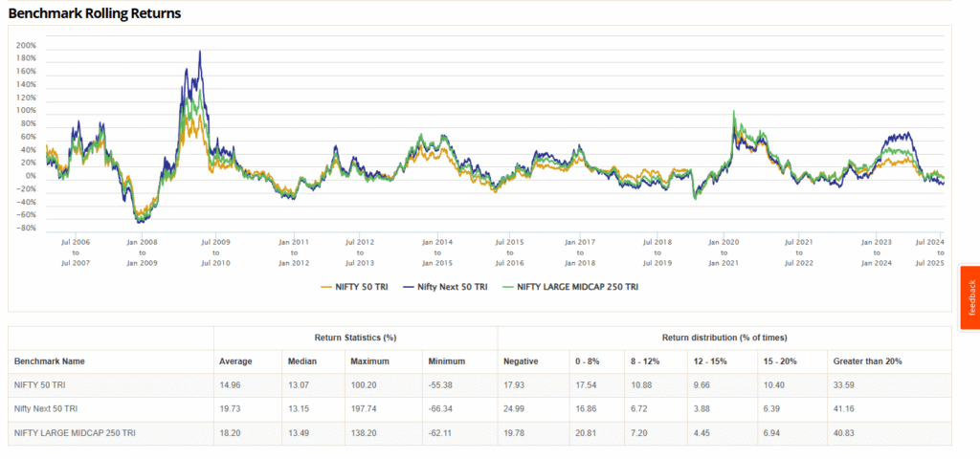Click Large Midcap median value 13.49
The width and height of the screenshot is (980, 459).
(x=298, y=432)
